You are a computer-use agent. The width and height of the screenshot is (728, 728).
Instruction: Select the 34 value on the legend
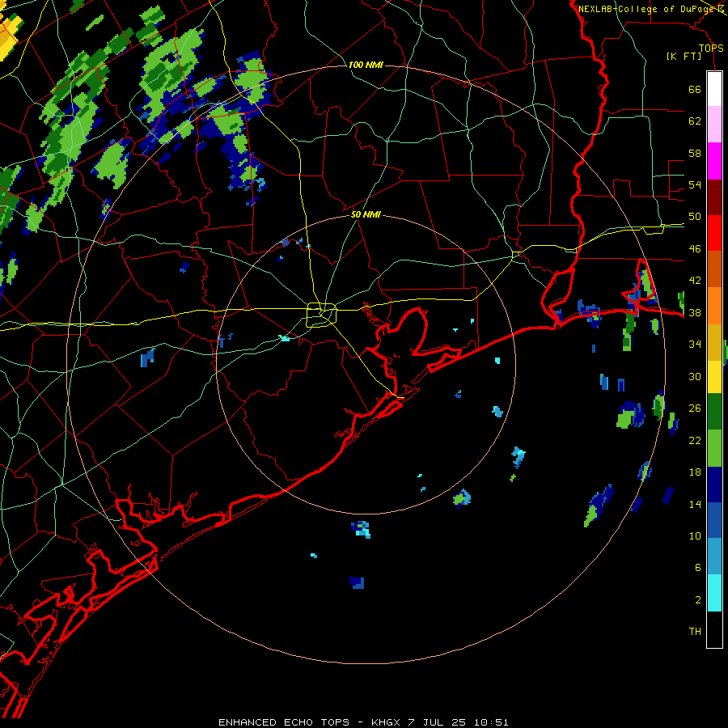pos(695,345)
